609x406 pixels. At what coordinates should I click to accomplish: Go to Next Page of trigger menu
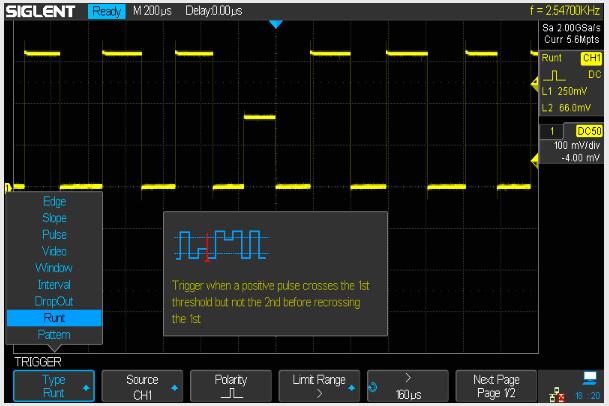click(x=496, y=387)
